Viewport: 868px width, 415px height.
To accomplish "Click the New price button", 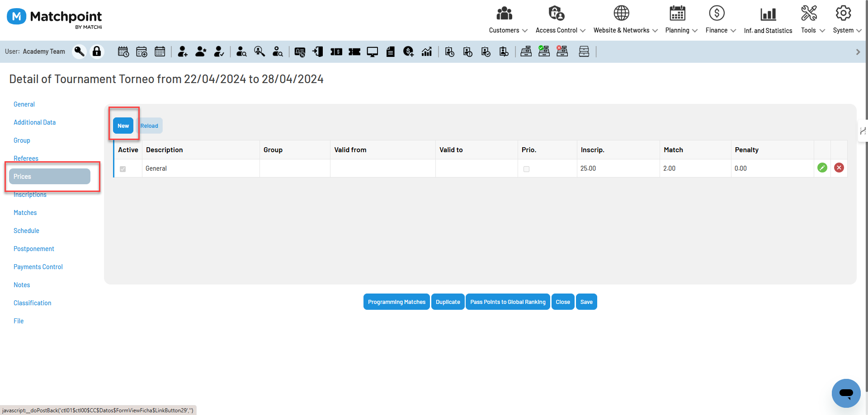I will click(x=123, y=126).
